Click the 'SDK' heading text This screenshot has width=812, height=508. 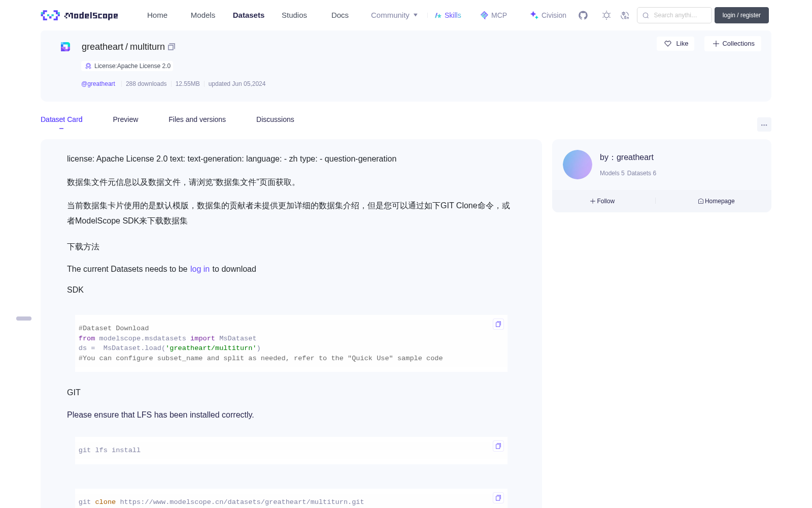(x=75, y=290)
